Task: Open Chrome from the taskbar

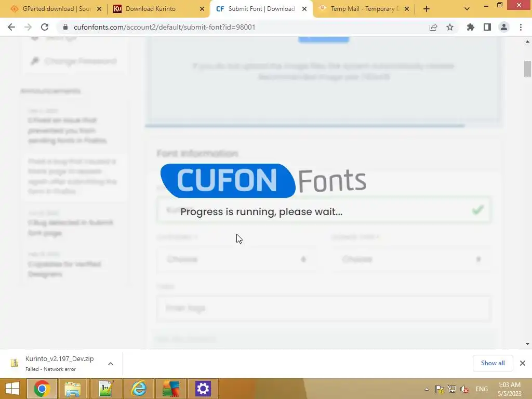Action: [42, 389]
